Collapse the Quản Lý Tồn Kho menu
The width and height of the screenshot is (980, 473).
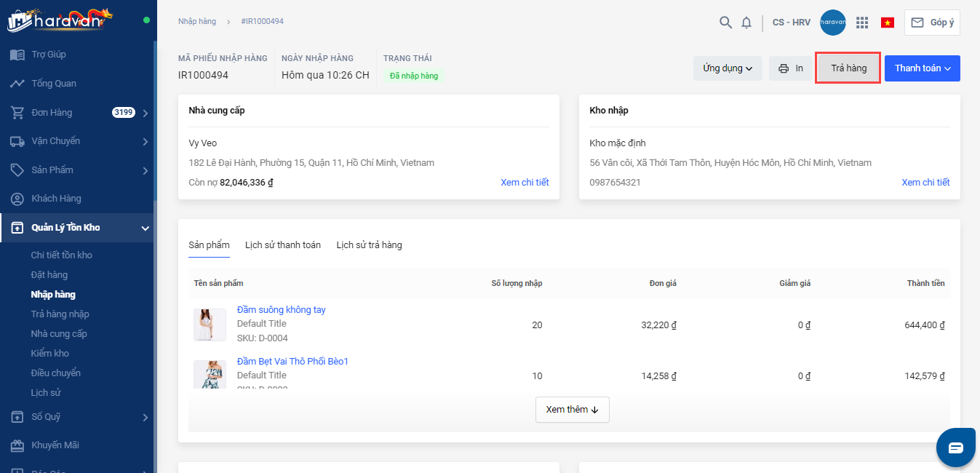145,228
